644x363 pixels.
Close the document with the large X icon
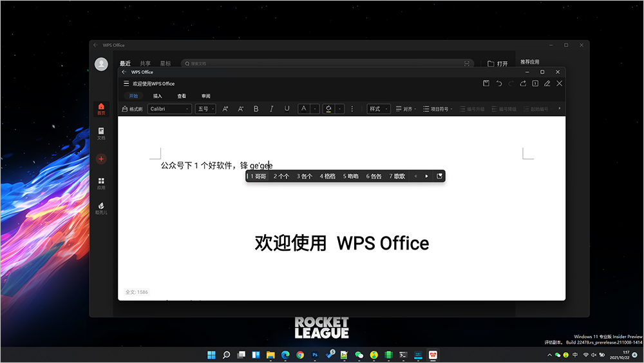tap(560, 83)
